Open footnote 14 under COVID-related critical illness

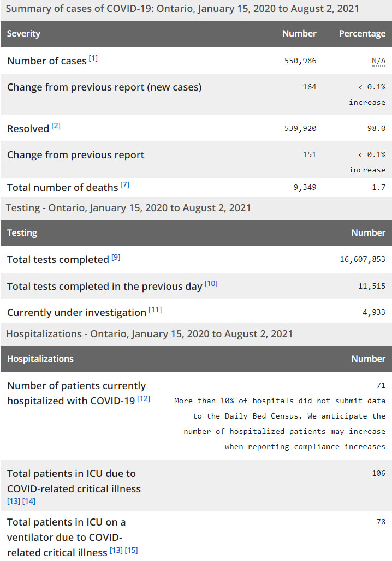pyautogui.click(x=28, y=501)
